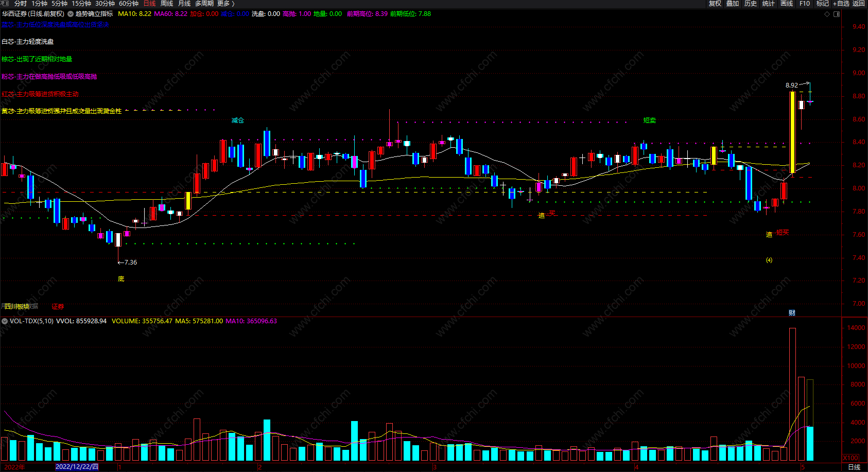Switch to 月线 monthly chart
Image resolution: width=868 pixels, height=472 pixels.
click(184, 4)
